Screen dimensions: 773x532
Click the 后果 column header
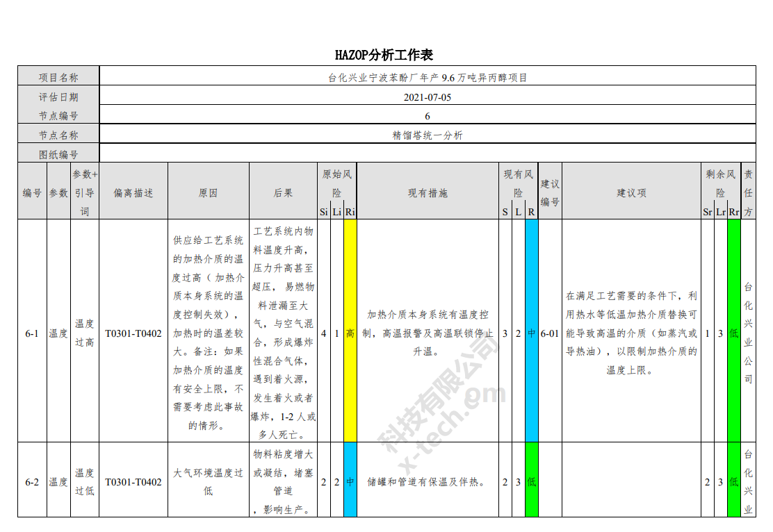click(284, 191)
